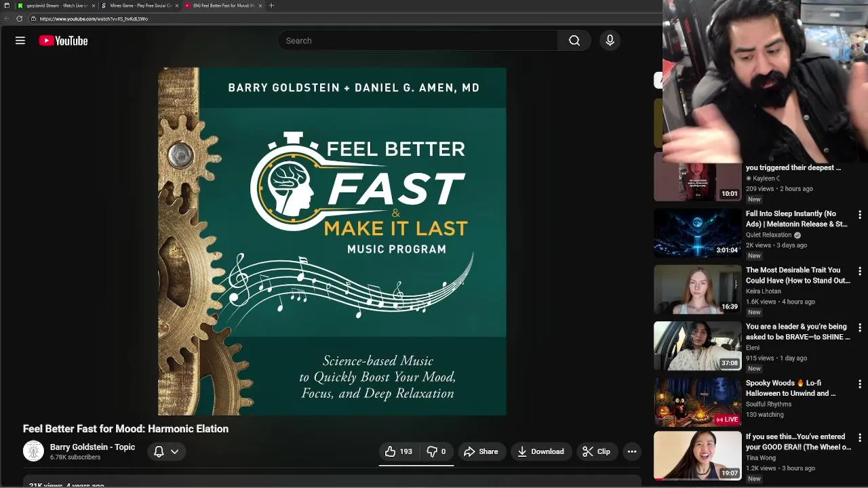Create a Clip of the video
Screen dimensions: 868x488
click(x=597, y=451)
